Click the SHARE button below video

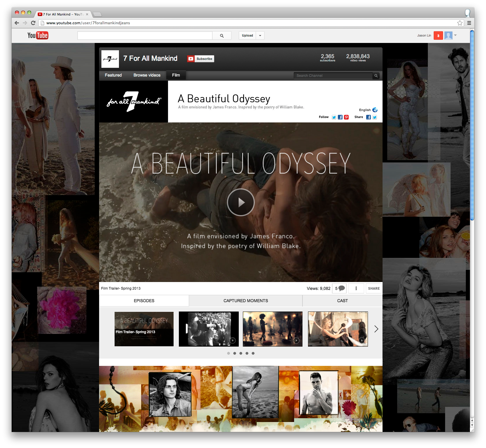374,288
